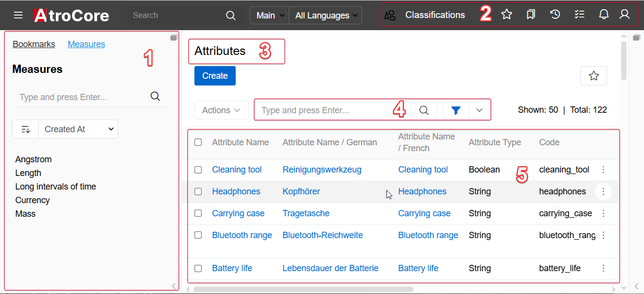Expand filter options chevron beside funnel
The height and width of the screenshot is (294, 644).
479,110
